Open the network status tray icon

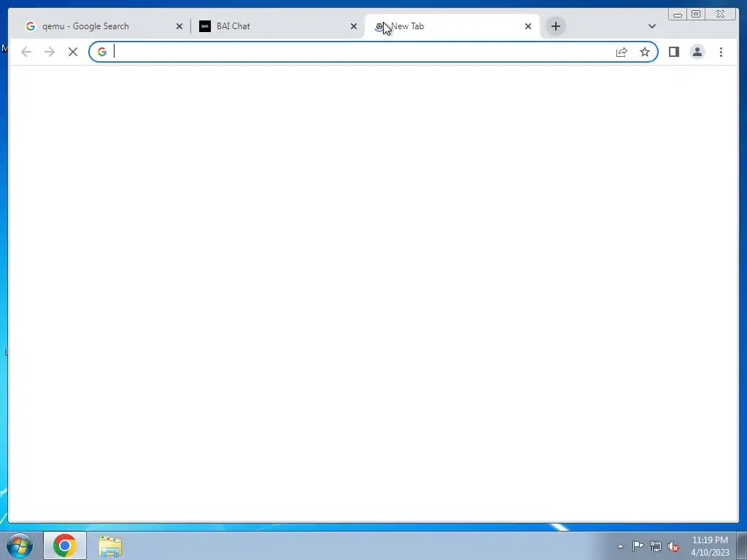coord(656,546)
